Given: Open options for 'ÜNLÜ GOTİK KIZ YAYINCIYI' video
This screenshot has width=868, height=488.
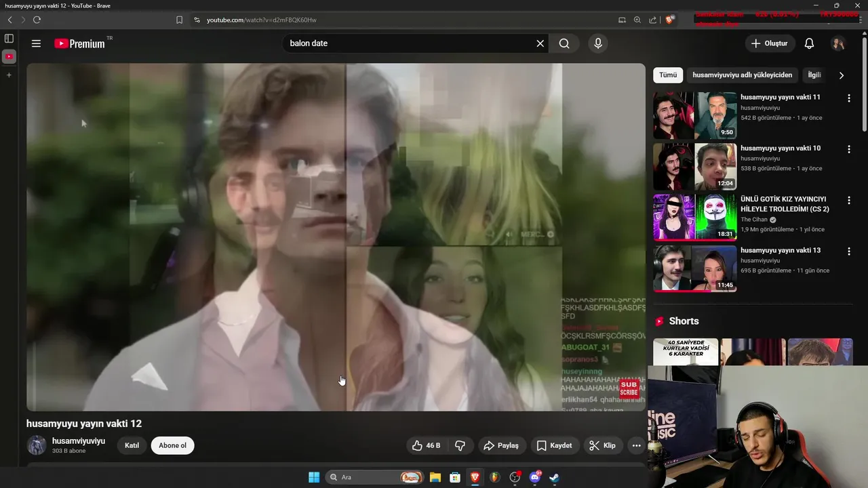Looking at the screenshot, I should pyautogui.click(x=848, y=201).
